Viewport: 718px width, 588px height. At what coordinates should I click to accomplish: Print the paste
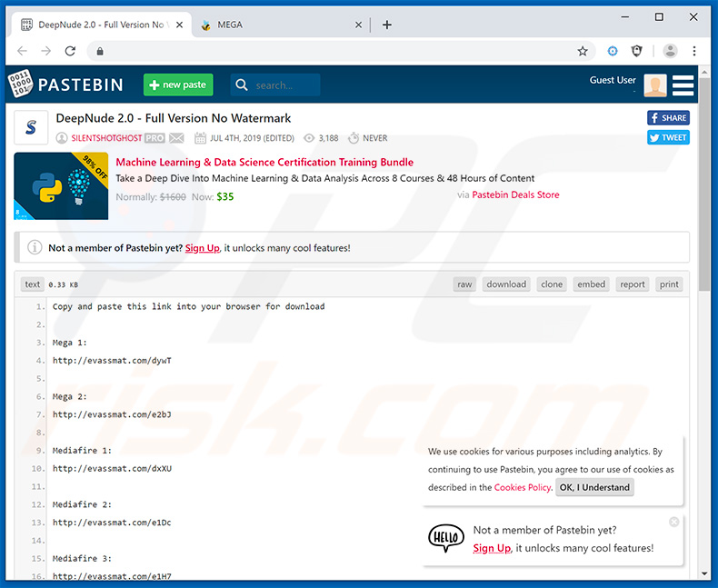click(x=669, y=284)
